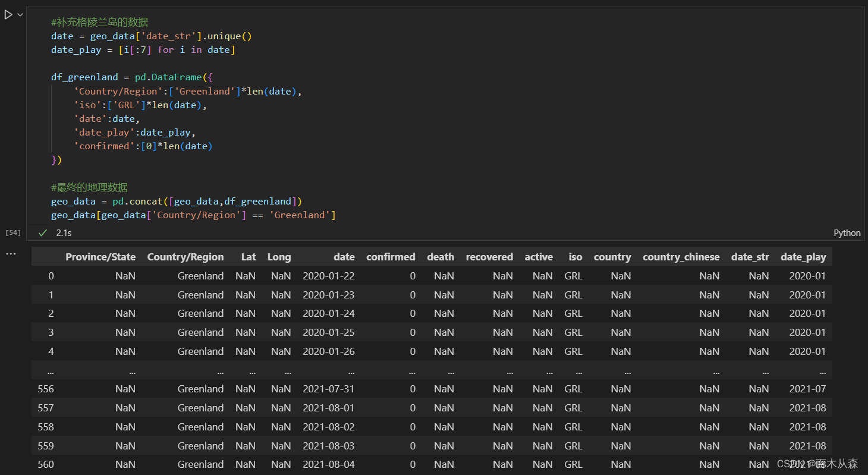
Task: Click the date cell 2021-08-02
Action: pyautogui.click(x=329, y=427)
